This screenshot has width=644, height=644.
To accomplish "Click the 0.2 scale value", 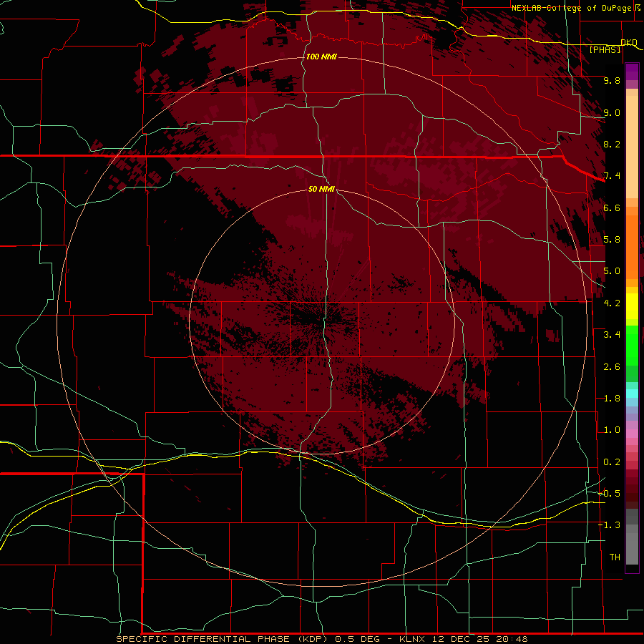I will pyautogui.click(x=612, y=462).
